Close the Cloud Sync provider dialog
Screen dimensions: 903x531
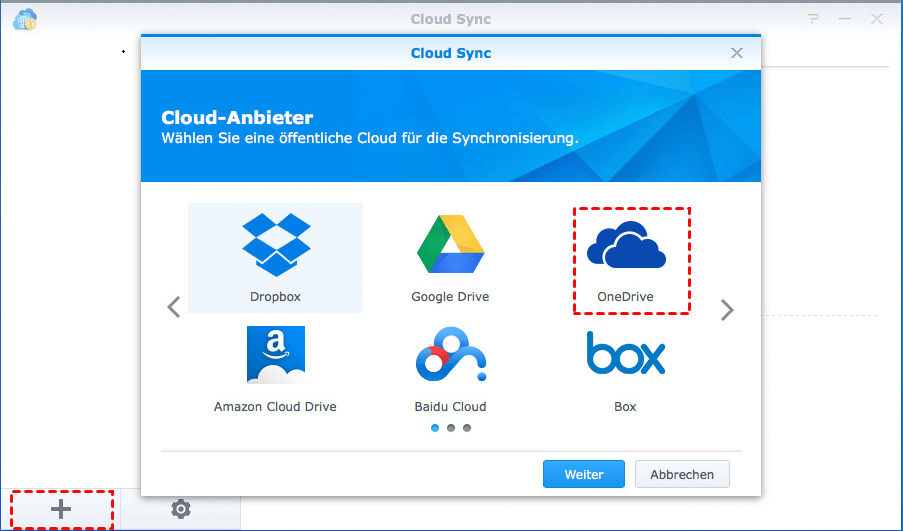pos(737,53)
